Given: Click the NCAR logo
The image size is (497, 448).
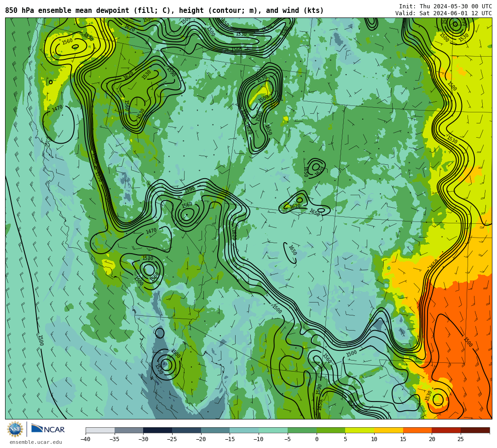Looking at the screenshot, I should (48, 429).
